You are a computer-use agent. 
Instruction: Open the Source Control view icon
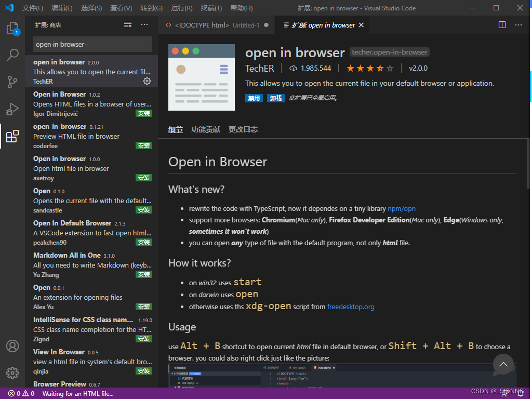coord(12,82)
